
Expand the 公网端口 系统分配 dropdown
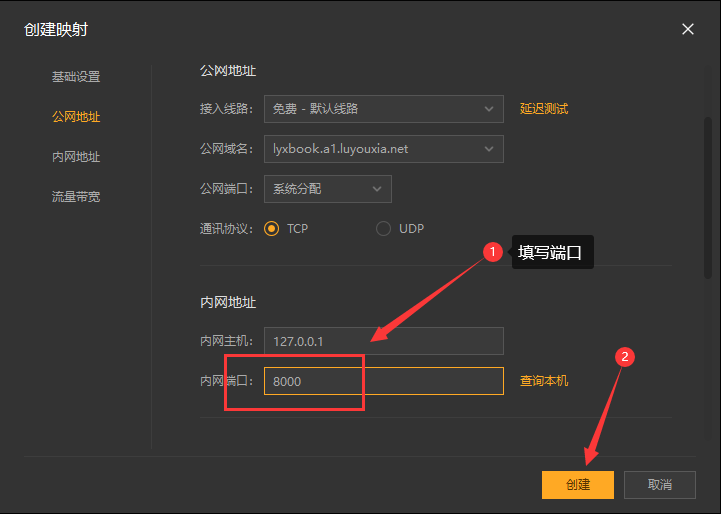(327, 188)
